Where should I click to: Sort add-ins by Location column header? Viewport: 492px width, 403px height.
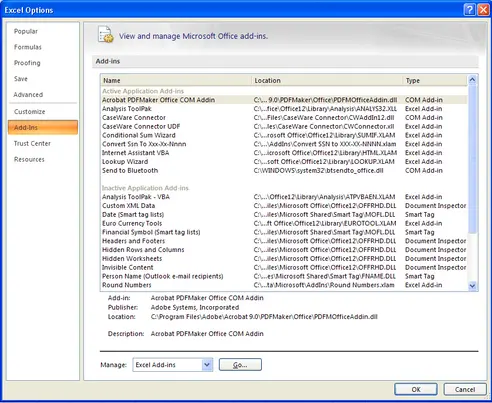(x=327, y=80)
